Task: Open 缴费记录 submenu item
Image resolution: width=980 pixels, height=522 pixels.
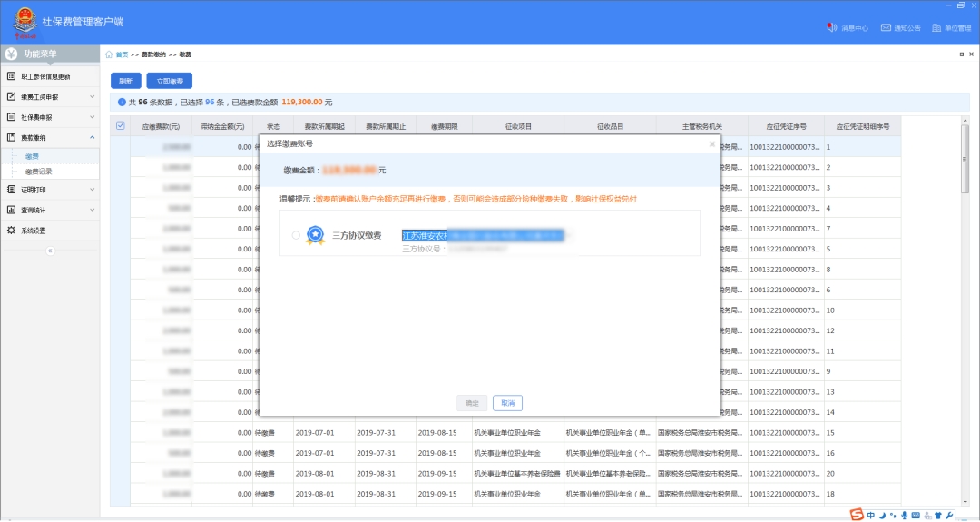Action: coord(39,171)
